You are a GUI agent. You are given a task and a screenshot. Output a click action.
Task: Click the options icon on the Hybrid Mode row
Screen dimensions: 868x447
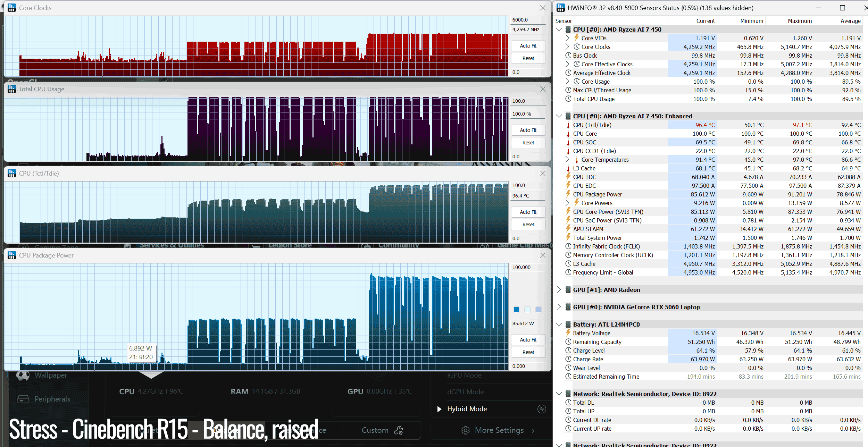click(542, 409)
